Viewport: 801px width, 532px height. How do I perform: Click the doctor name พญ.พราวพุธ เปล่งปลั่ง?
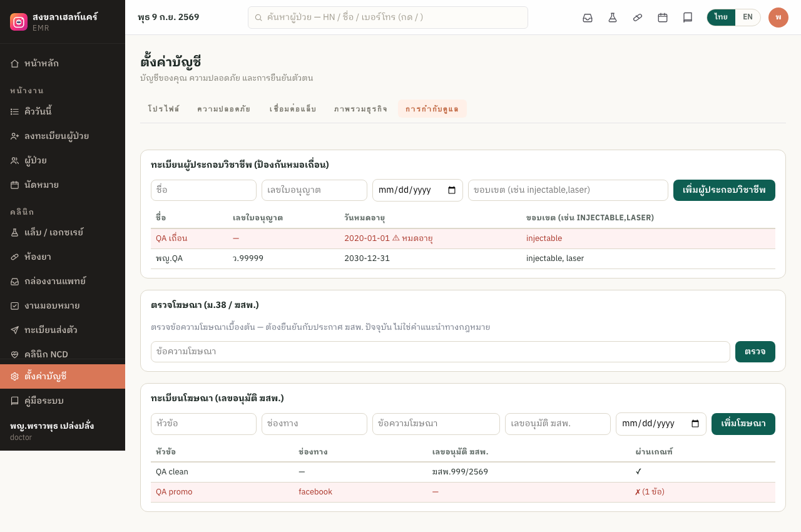point(52,426)
